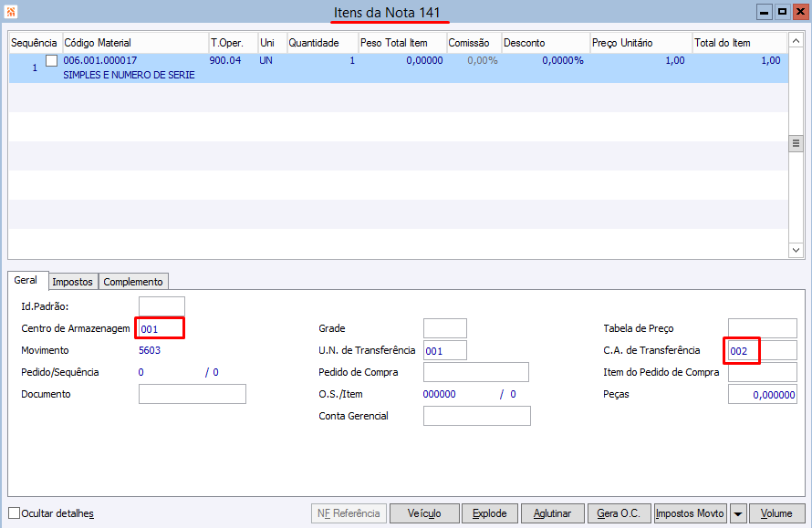Viewport: 812px width, 528px height.
Task: Click the grid scrollbar down arrow
Action: pos(796,250)
